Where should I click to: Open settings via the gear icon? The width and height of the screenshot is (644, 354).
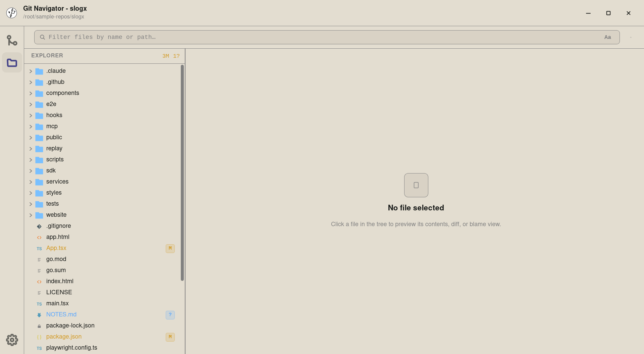[x=12, y=340]
